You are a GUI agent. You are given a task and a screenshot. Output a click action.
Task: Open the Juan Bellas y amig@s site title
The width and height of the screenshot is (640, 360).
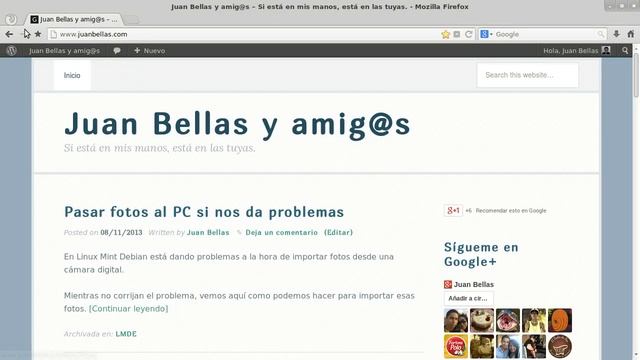pyautogui.click(x=237, y=124)
